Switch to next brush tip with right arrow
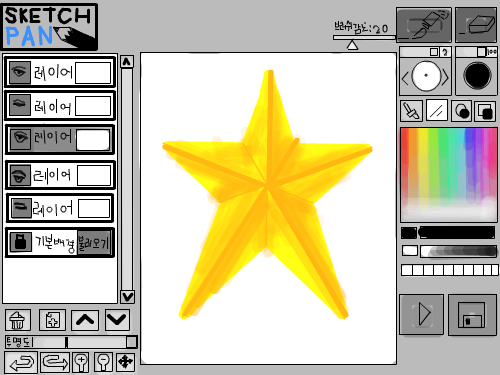500x375 pixels. click(x=445, y=78)
